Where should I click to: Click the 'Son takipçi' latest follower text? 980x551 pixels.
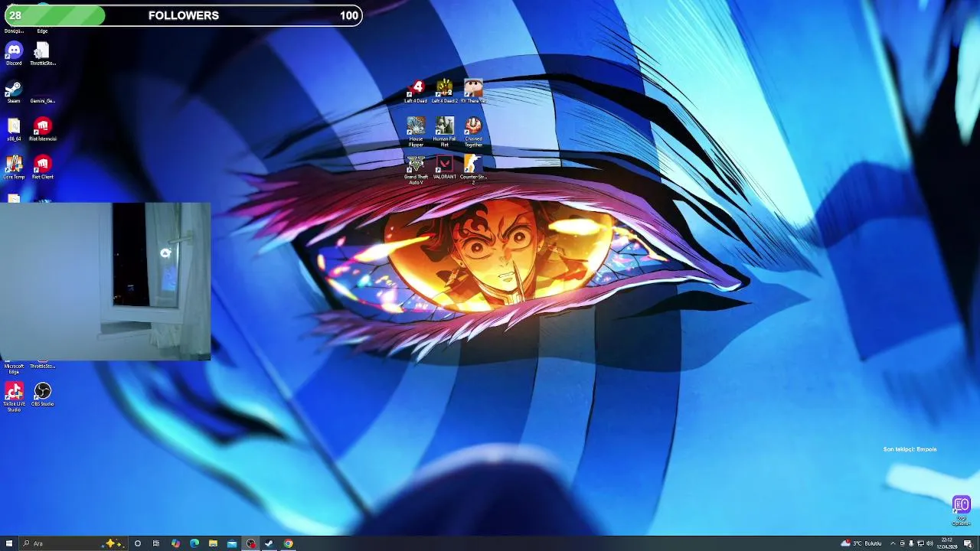910,449
